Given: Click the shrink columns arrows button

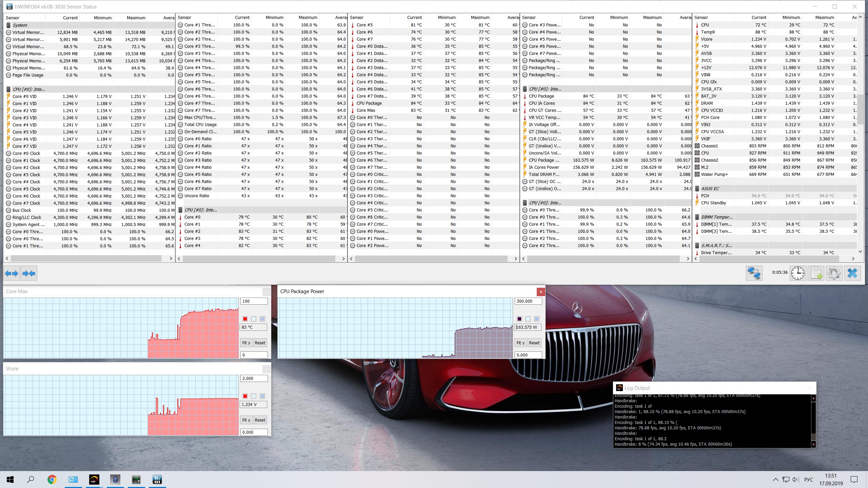Looking at the screenshot, I should [x=29, y=273].
